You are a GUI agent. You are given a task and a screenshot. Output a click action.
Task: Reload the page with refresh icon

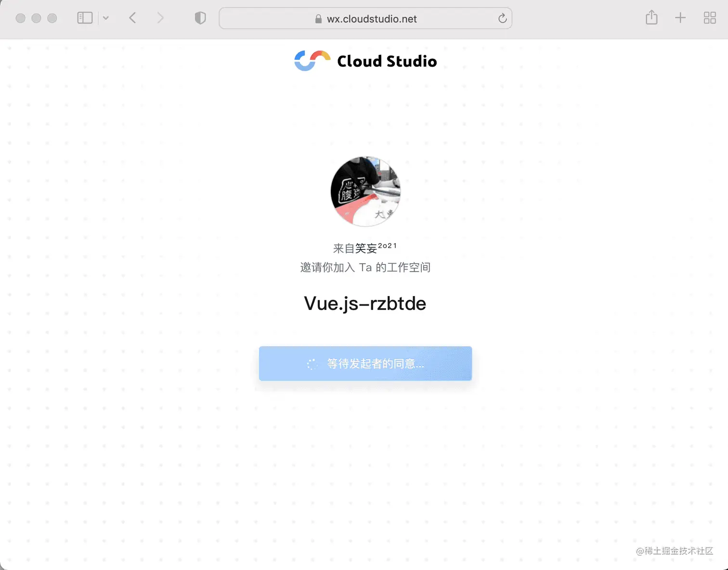click(502, 18)
